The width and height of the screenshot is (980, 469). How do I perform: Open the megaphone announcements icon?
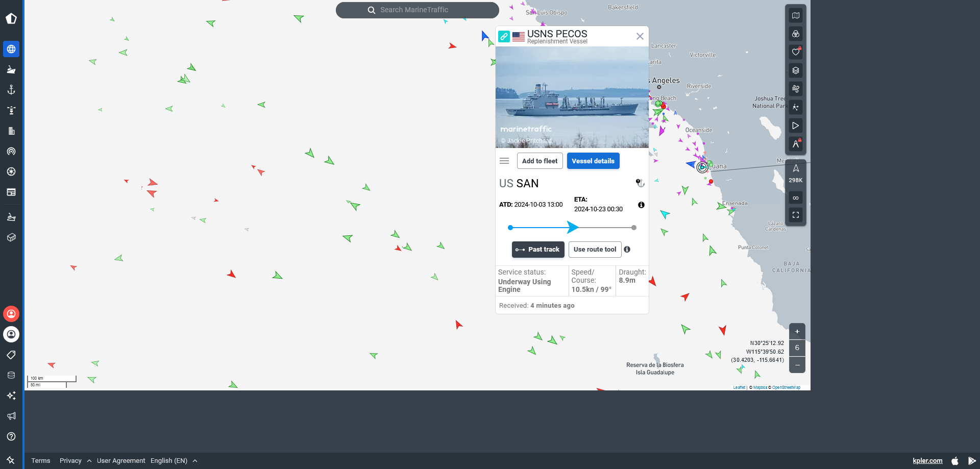11,416
